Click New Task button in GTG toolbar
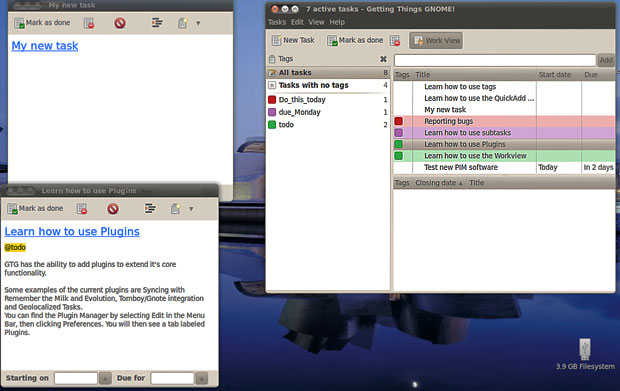Image resolution: width=620 pixels, height=391 pixels. coord(293,40)
